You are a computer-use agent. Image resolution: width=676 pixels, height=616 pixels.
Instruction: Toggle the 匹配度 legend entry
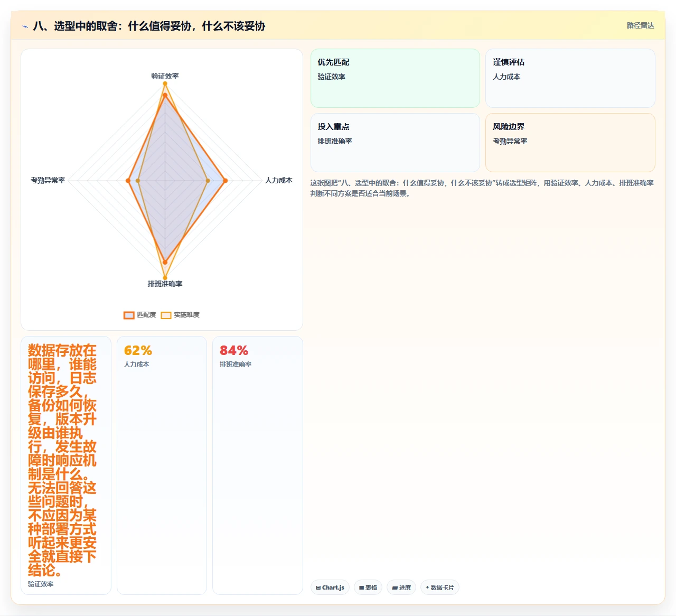140,315
